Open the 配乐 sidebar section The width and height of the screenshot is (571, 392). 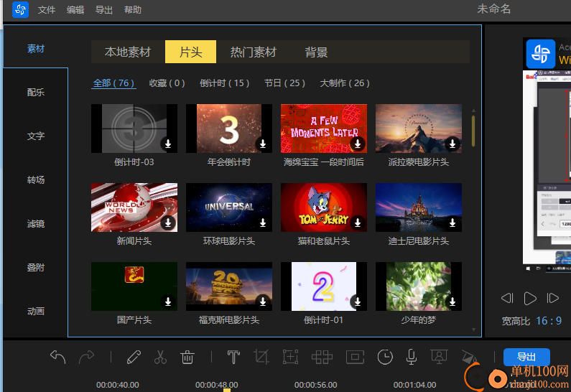36,93
